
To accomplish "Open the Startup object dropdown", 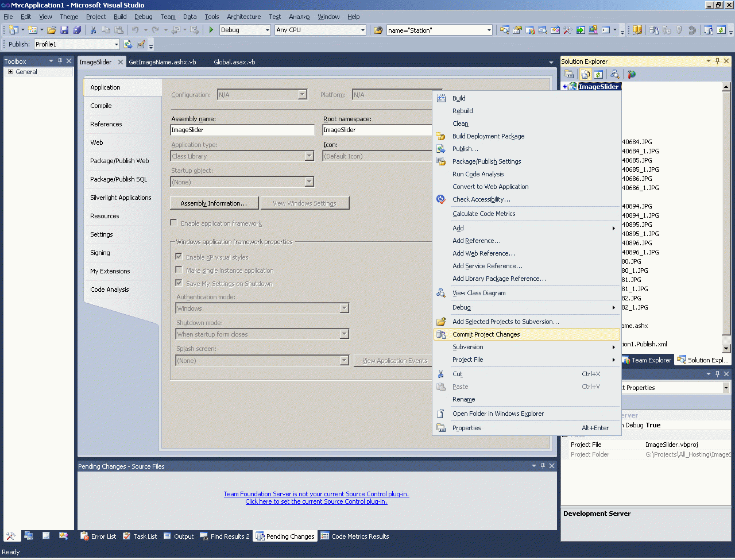I will 242,182.
